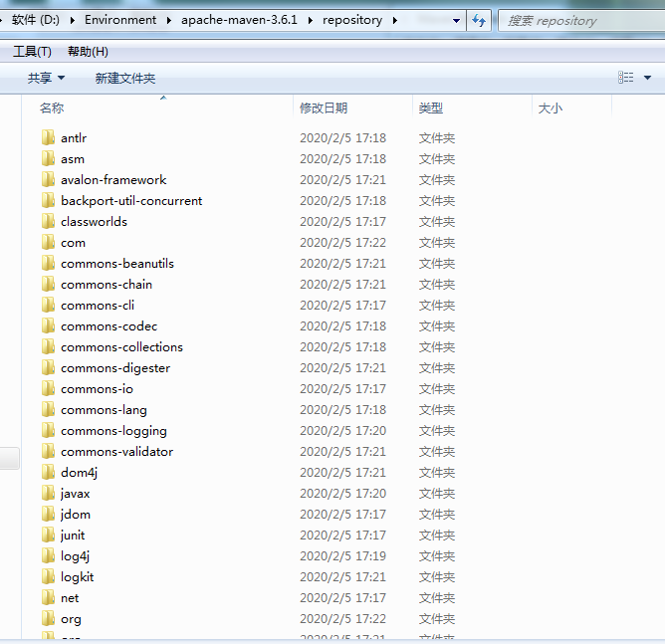Open the 工具(T) menu
This screenshot has width=665, height=644.
tap(32, 52)
